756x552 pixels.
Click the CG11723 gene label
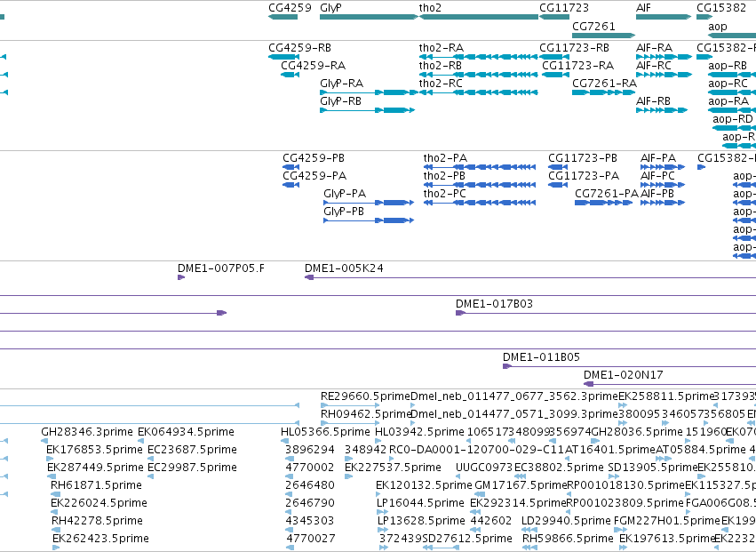point(563,8)
